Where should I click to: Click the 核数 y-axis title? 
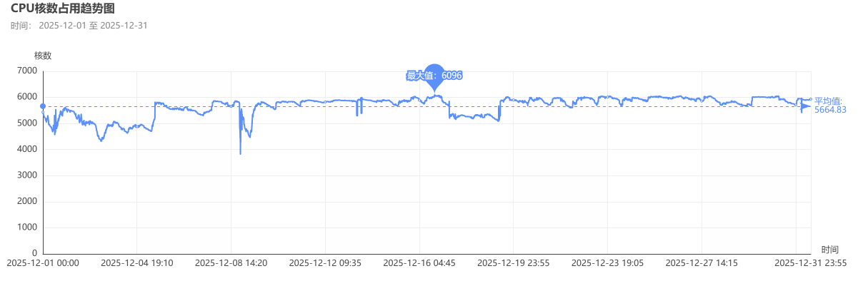tap(43, 56)
